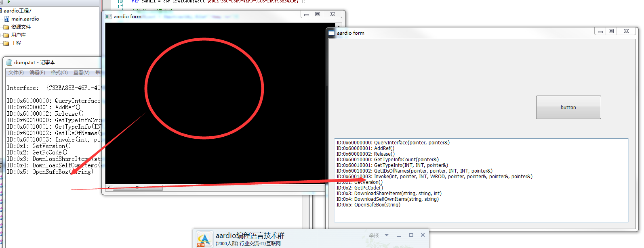Maximize the aardio编程语言技术群 chat window
The height and width of the screenshot is (248, 644).
[x=411, y=235]
